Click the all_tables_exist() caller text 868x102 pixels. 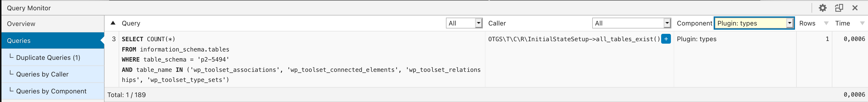tap(574, 39)
